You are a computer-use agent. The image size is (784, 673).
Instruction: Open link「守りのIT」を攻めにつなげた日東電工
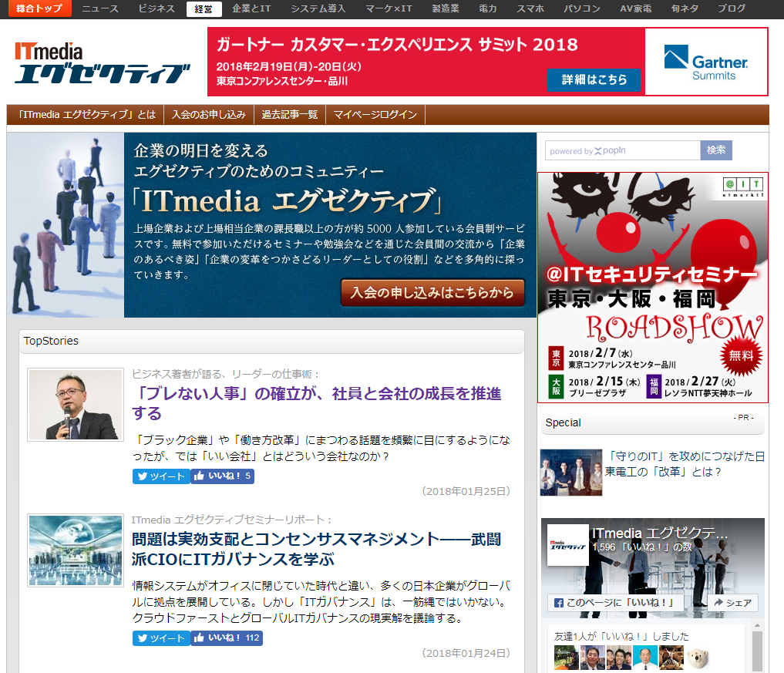pos(685,464)
